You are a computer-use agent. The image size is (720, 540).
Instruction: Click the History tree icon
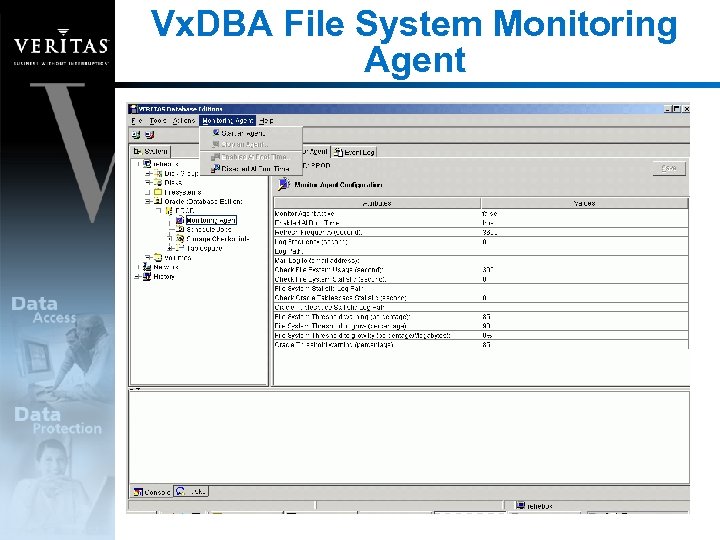click(x=147, y=276)
